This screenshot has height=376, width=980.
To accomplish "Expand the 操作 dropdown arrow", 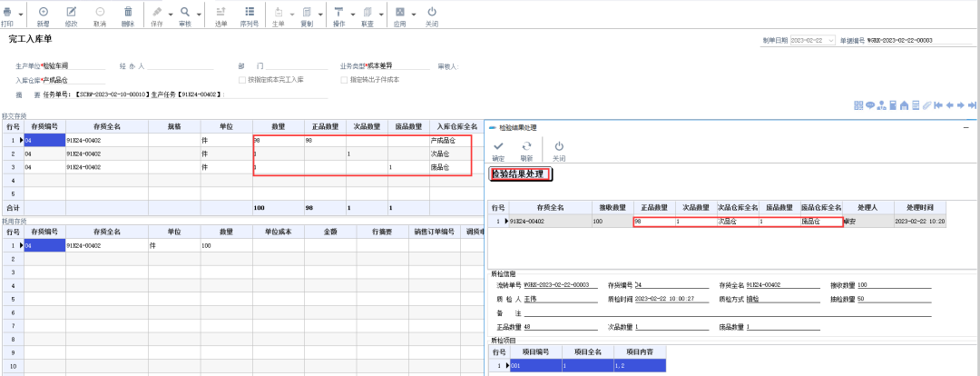I will tap(352, 15).
